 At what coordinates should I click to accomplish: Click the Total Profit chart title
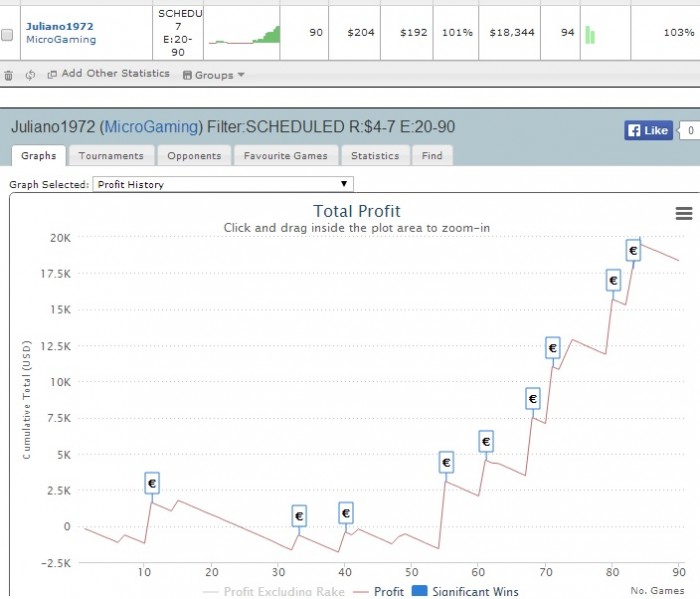point(357,211)
